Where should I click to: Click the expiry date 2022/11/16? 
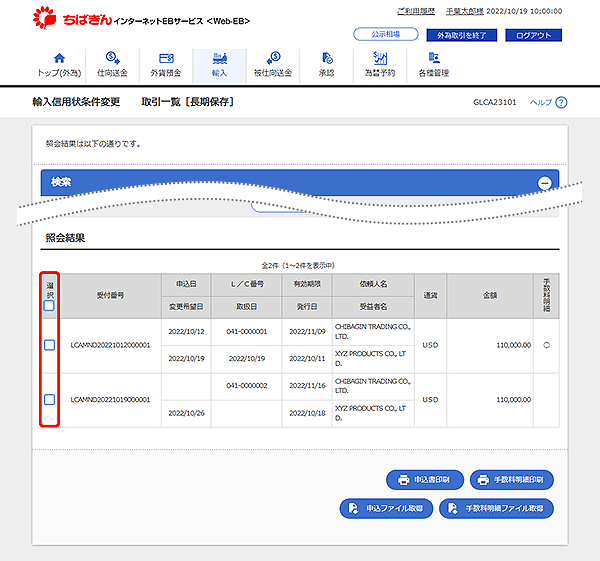pos(307,386)
